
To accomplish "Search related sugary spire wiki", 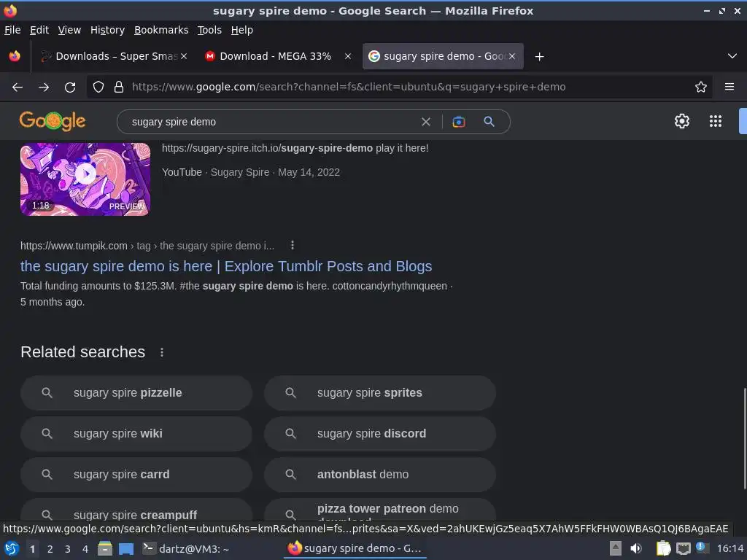I will tap(136, 434).
